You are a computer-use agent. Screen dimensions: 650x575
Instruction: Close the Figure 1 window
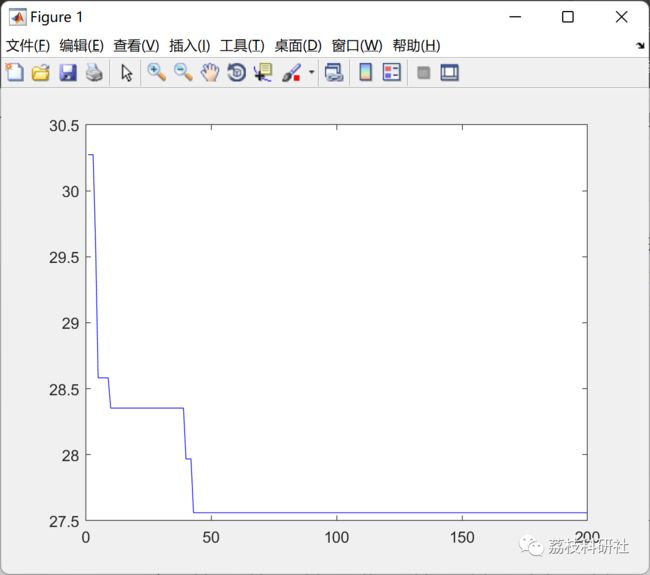(x=621, y=17)
